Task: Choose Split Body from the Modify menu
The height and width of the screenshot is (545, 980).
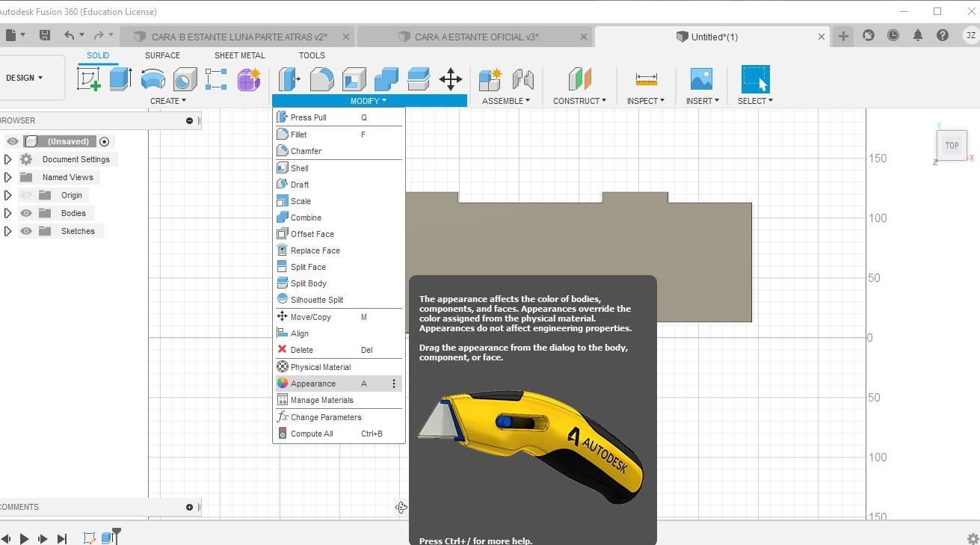Action: [x=339, y=283]
